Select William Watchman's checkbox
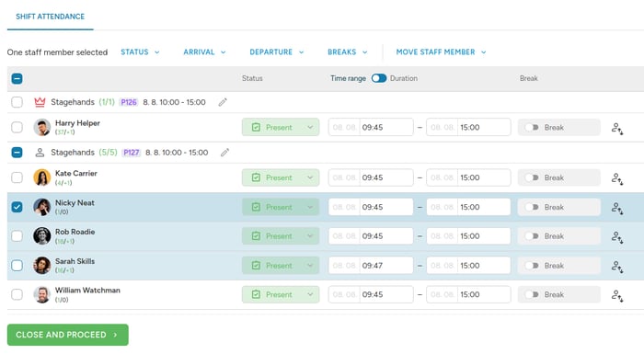Image resolution: width=644 pixels, height=354 pixels. point(17,294)
